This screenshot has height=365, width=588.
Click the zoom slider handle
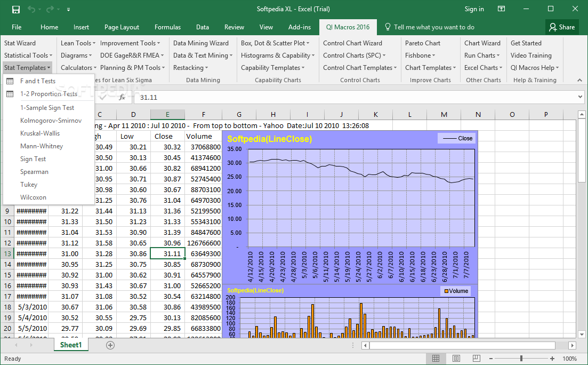[521, 359]
